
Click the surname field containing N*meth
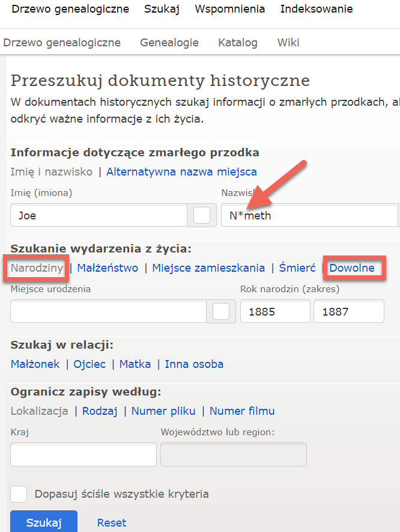pos(309,215)
